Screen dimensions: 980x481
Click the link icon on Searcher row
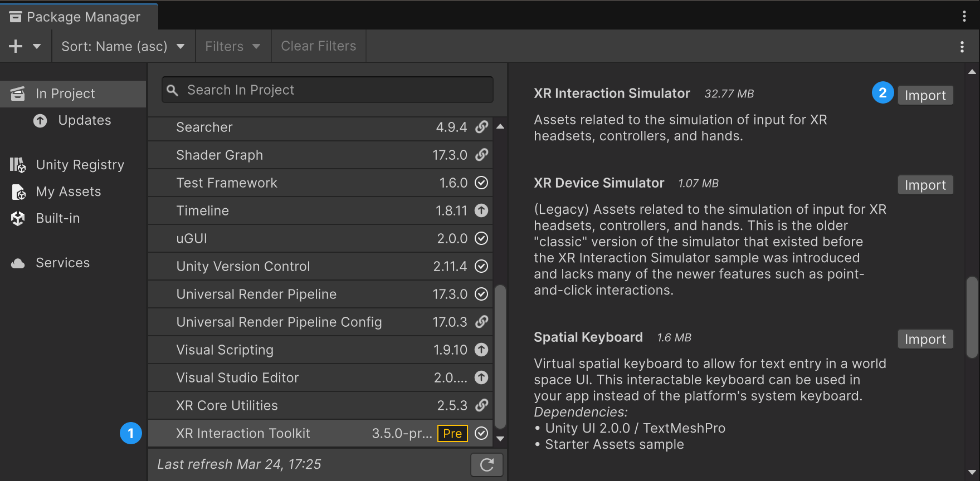coord(481,127)
